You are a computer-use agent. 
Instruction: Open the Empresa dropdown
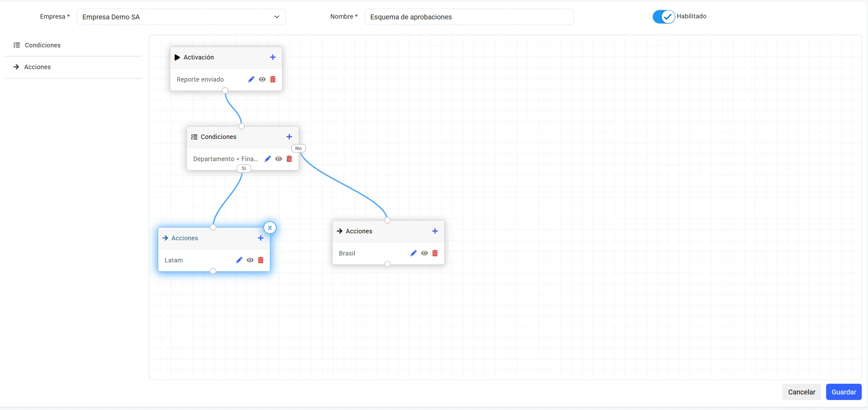[x=181, y=17]
